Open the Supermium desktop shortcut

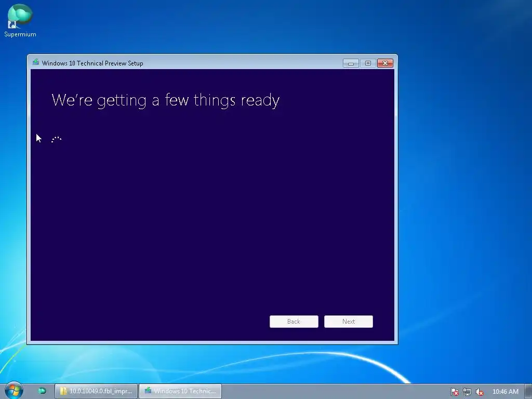point(20,20)
